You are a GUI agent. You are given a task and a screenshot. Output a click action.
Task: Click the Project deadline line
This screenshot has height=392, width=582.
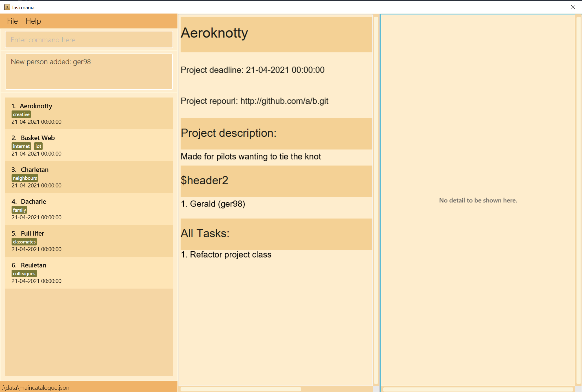[x=252, y=70]
